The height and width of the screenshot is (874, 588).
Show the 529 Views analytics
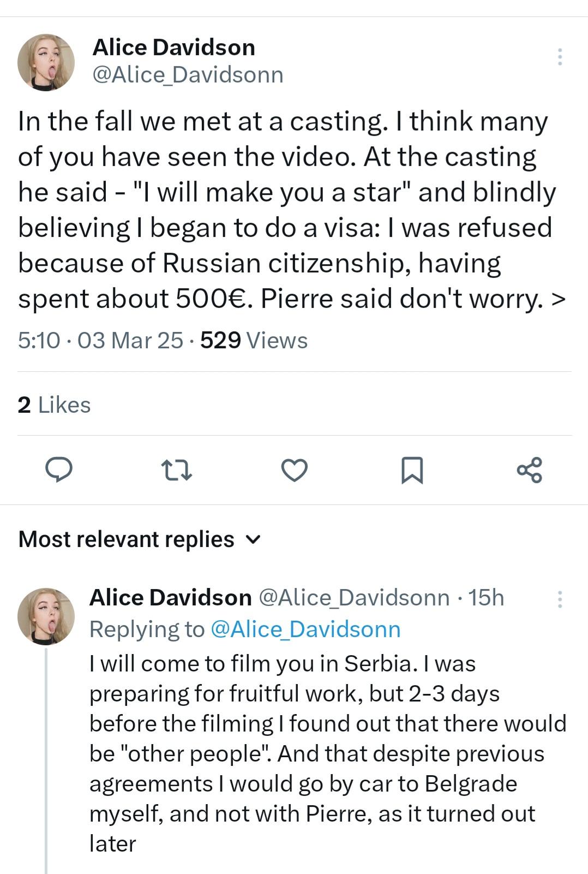coord(254,340)
